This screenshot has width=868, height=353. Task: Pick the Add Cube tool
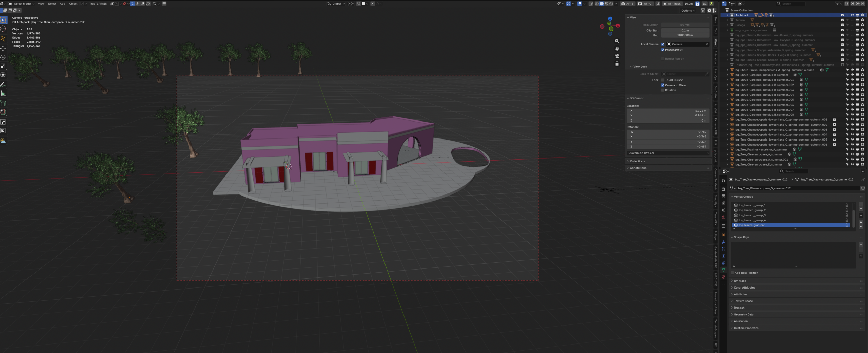3,104
